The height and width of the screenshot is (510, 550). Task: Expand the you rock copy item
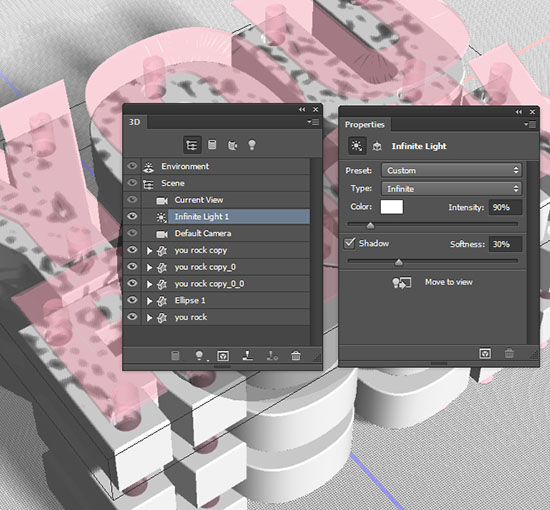click(149, 251)
